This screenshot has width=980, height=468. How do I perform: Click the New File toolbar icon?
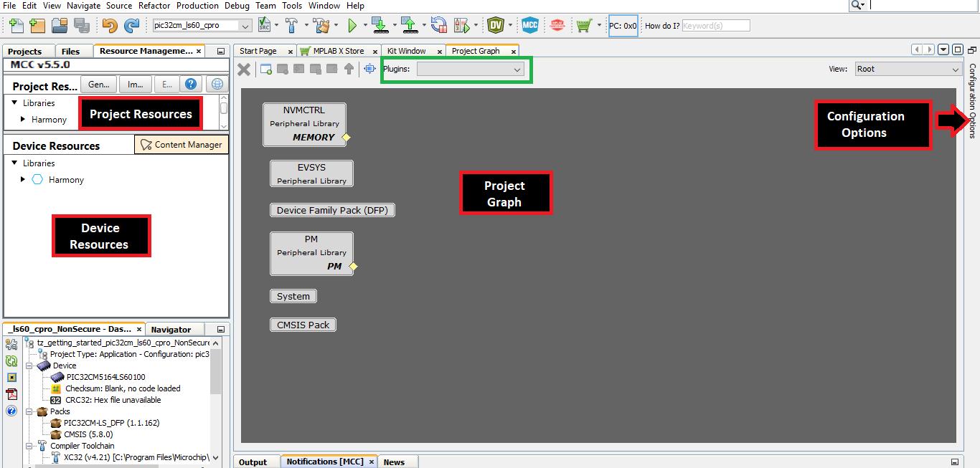(16, 26)
